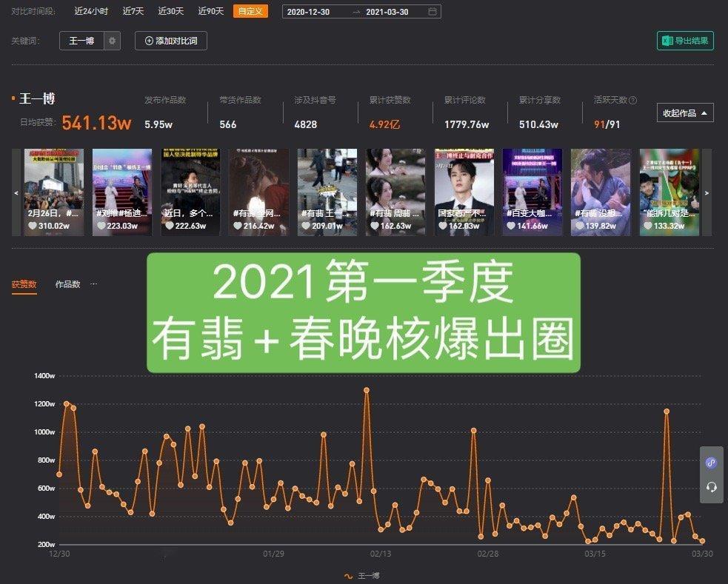Click the 涉及抖音号 value 4828
Screen dimensions: 728x584
pos(306,124)
